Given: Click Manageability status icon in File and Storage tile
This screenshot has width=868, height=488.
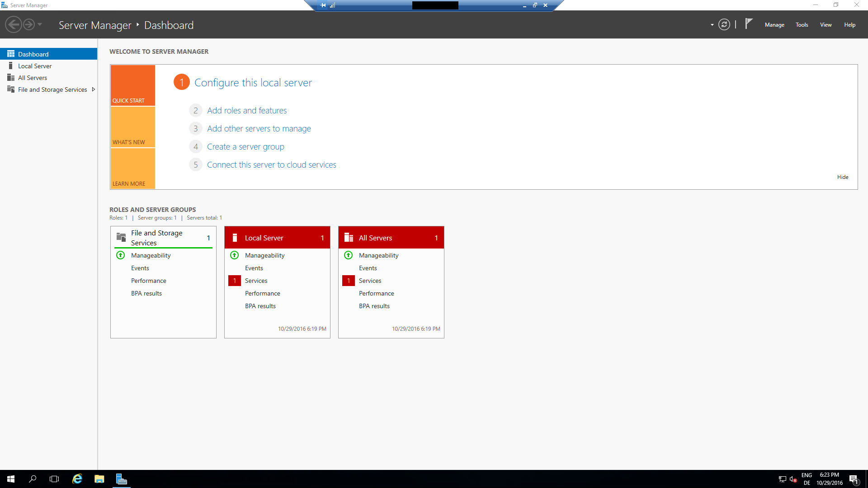Looking at the screenshot, I should (x=121, y=255).
